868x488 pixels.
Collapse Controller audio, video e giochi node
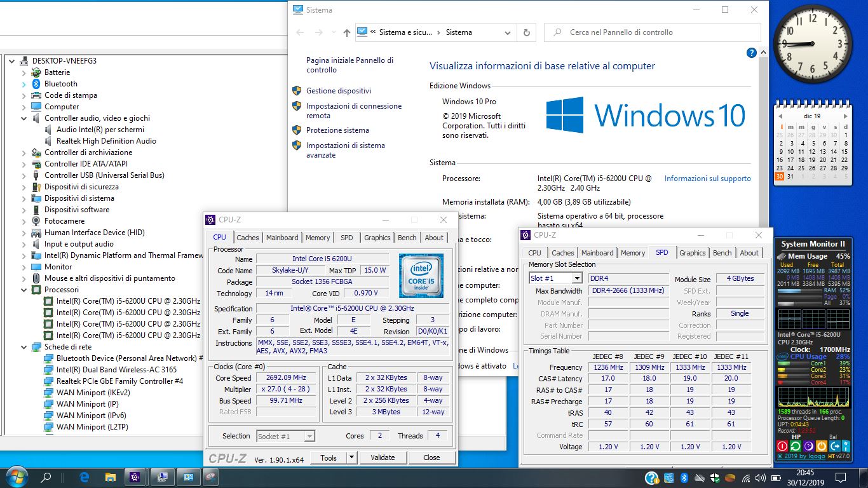pyautogui.click(x=24, y=118)
